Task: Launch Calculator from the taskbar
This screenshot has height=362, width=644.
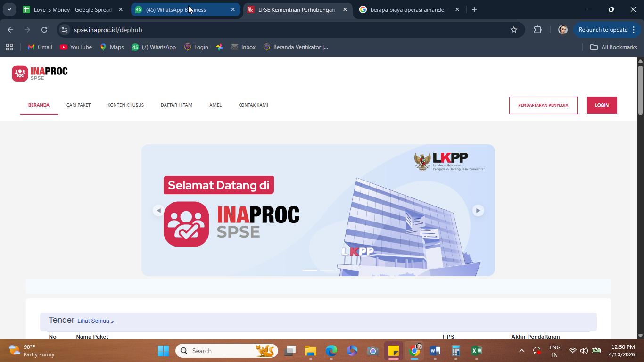Action: [x=456, y=351]
